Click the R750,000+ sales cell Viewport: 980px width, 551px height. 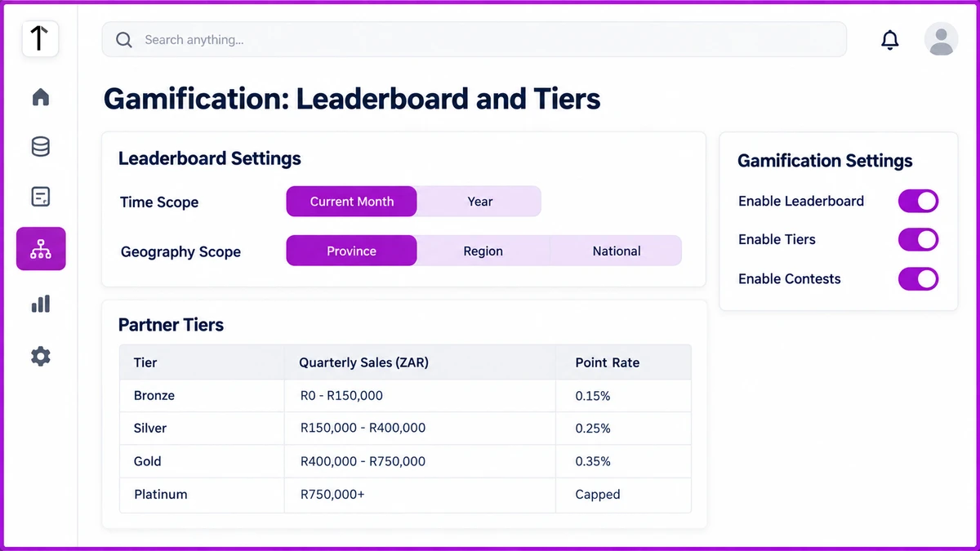[x=420, y=495]
